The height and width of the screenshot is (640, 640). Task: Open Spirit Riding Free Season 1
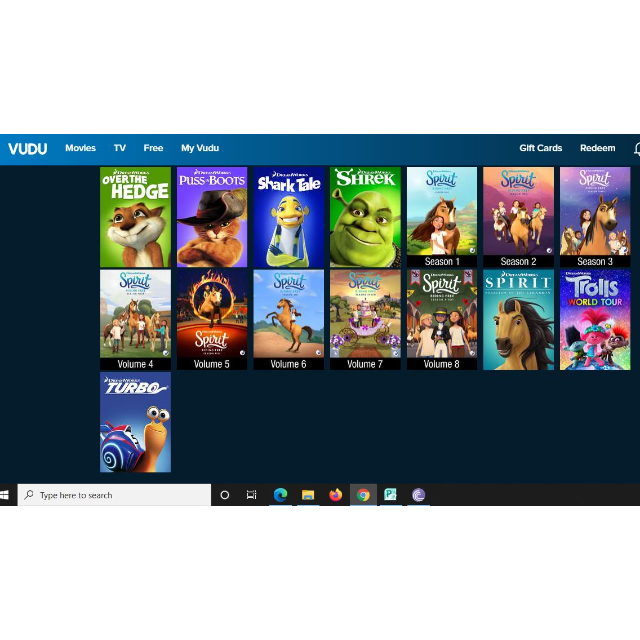442,217
